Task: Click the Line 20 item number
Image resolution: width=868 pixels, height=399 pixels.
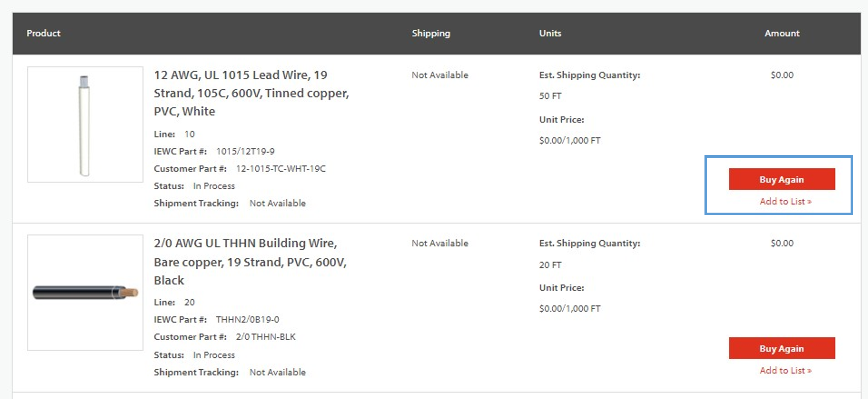Action: point(189,302)
